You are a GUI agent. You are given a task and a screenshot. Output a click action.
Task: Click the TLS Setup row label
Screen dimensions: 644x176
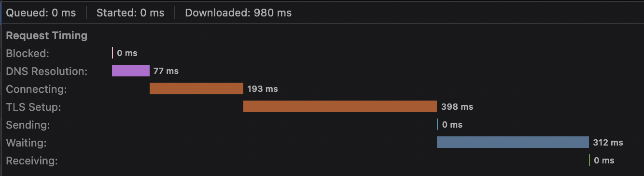33,107
